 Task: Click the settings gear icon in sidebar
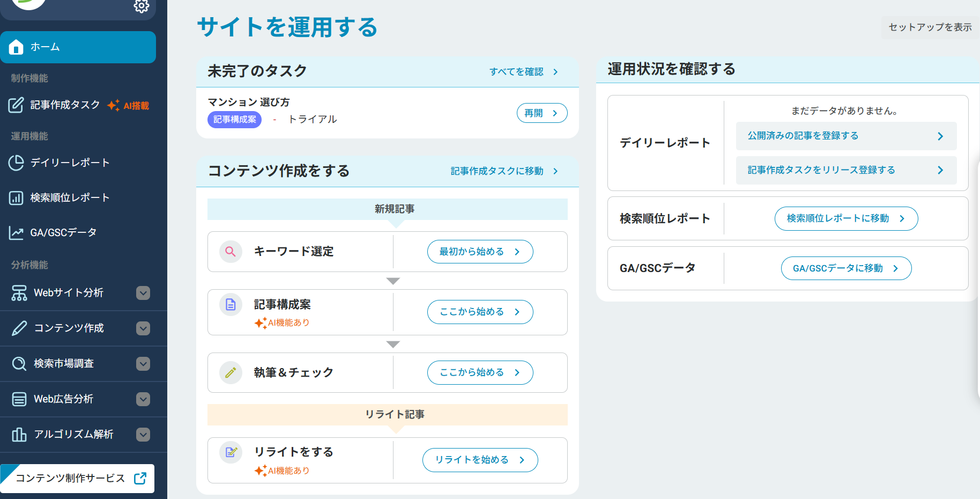click(142, 6)
